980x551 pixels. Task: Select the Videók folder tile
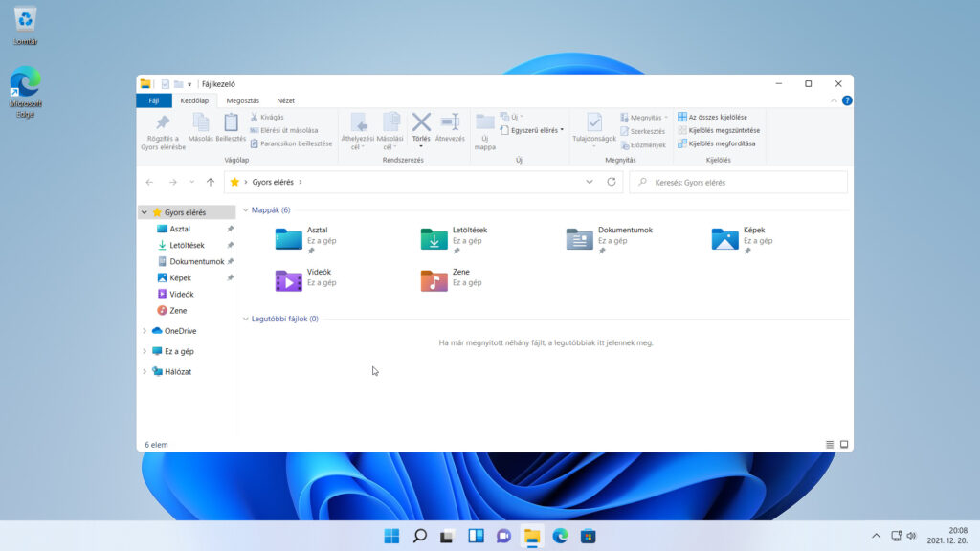(306, 280)
